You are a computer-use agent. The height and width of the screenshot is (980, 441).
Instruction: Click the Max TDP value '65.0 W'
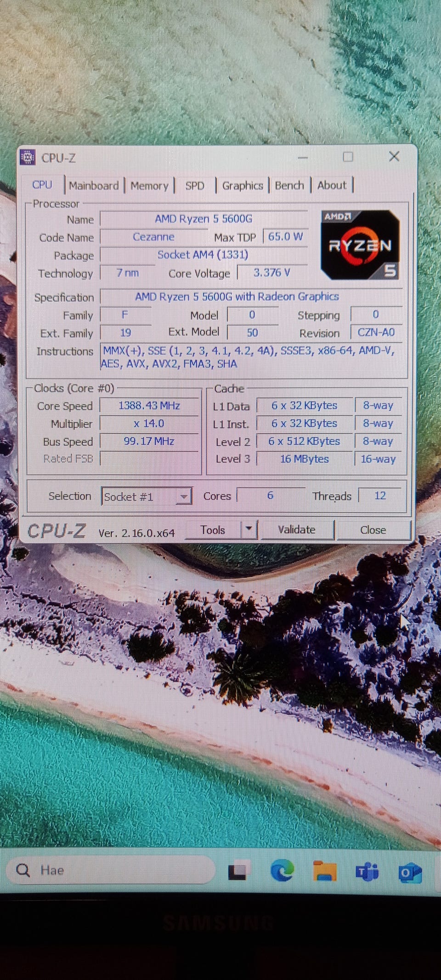pyautogui.click(x=285, y=237)
